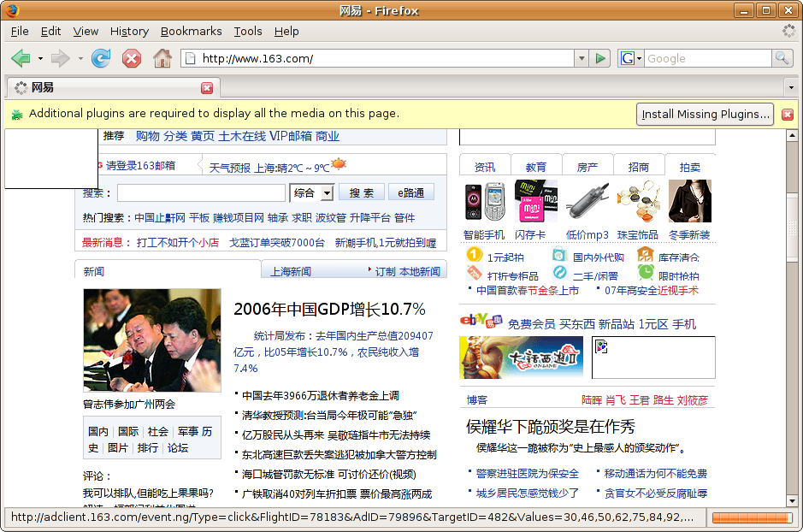803x532 pixels.
Task: Click the 二手/闲置 round blue icon
Action: (560, 272)
